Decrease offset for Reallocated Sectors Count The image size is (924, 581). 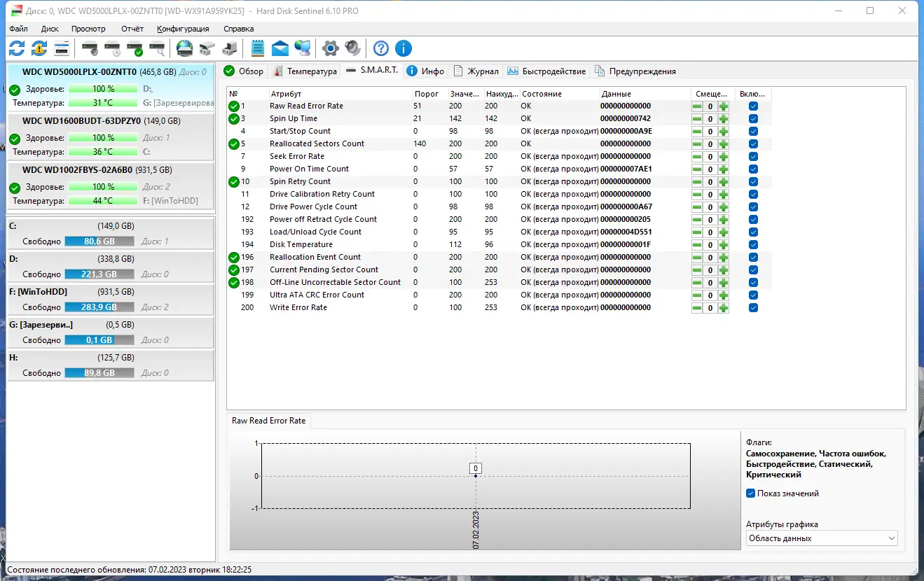pyautogui.click(x=697, y=144)
